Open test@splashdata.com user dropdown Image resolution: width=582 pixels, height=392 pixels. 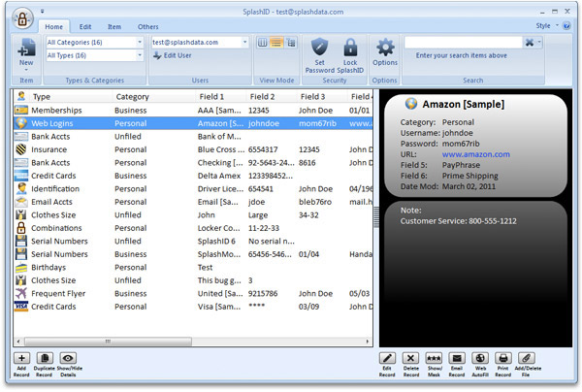pos(245,43)
